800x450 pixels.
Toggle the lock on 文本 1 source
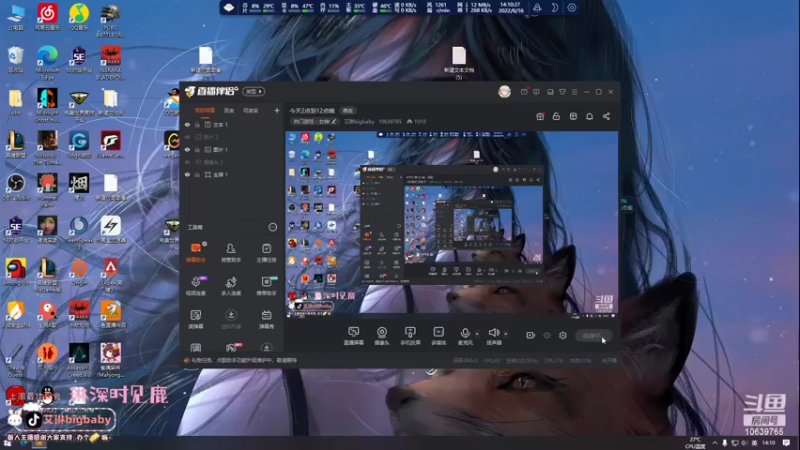pyautogui.click(x=197, y=124)
